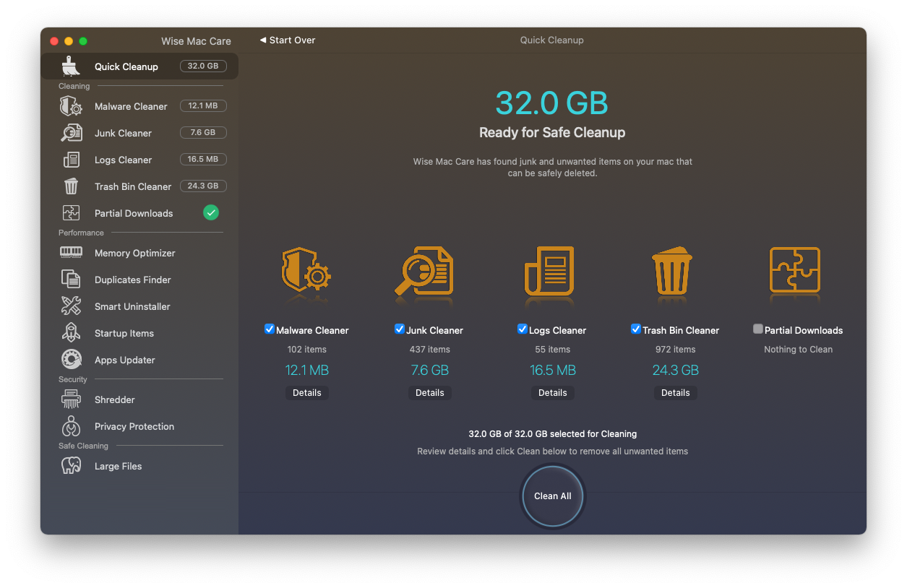
Task: Open Memory Optimizer label in the sidebar
Action: (x=135, y=253)
